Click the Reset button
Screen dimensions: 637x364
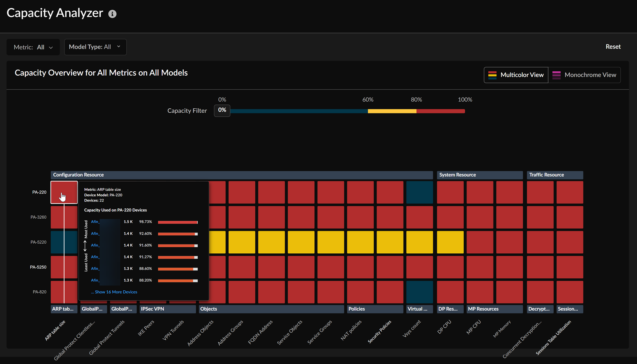pyautogui.click(x=613, y=47)
